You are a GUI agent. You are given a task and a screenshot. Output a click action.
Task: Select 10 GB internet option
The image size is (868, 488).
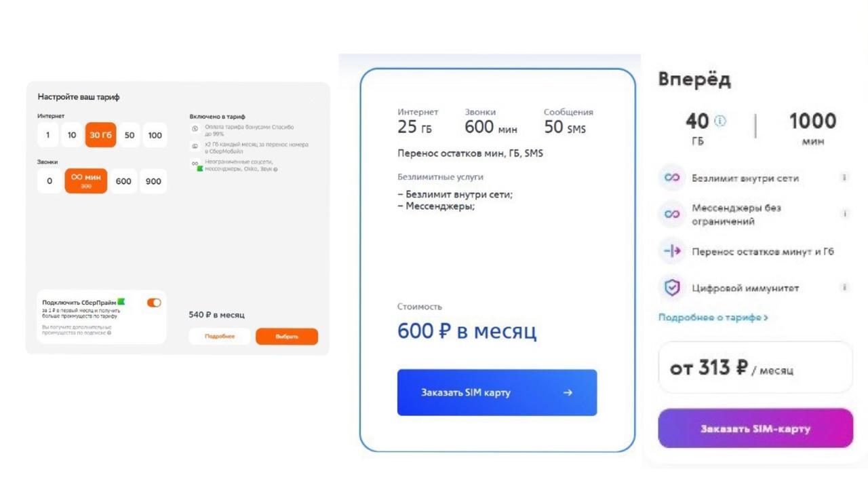pyautogui.click(x=72, y=135)
